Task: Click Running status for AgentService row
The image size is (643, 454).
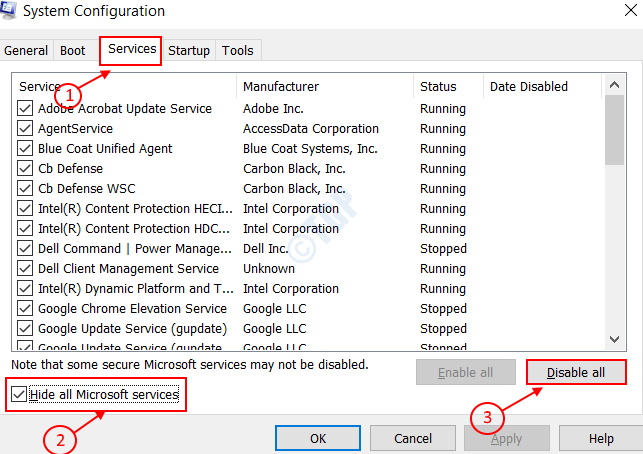Action: [x=443, y=129]
